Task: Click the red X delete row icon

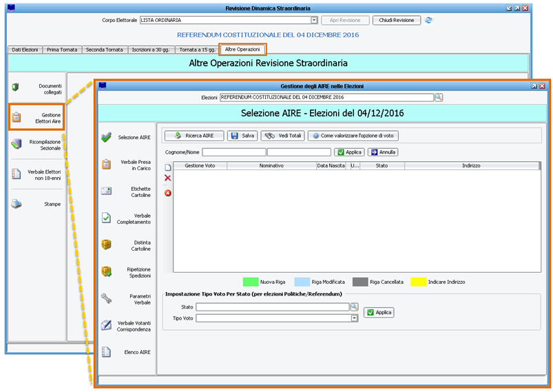Action: click(x=167, y=178)
